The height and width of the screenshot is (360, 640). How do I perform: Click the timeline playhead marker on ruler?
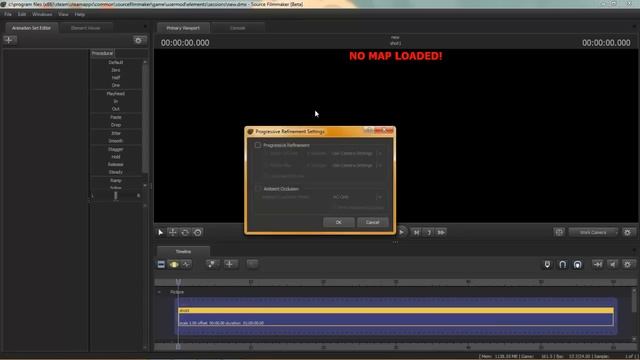click(x=178, y=282)
